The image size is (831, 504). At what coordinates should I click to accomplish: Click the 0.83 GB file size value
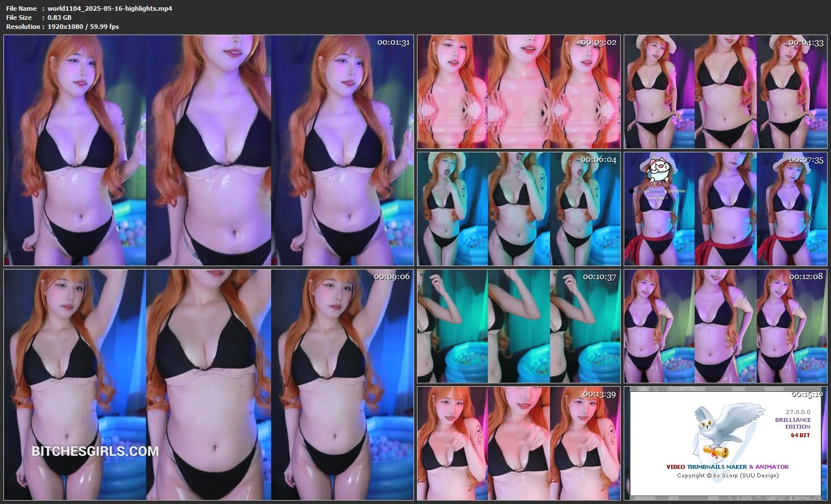[x=59, y=18]
